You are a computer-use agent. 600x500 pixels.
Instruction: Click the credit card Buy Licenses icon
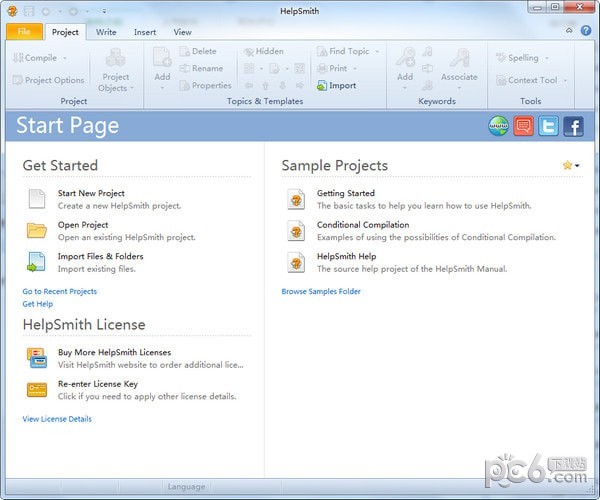(x=37, y=358)
